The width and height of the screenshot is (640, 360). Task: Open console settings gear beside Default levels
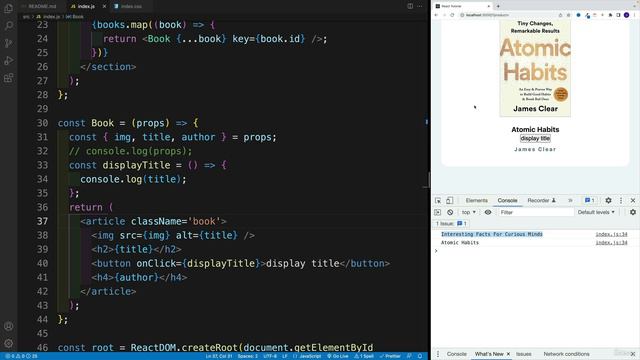(x=633, y=212)
